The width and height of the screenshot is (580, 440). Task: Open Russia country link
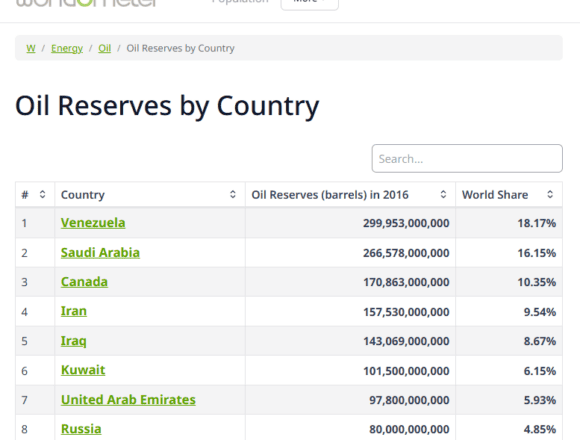point(81,429)
